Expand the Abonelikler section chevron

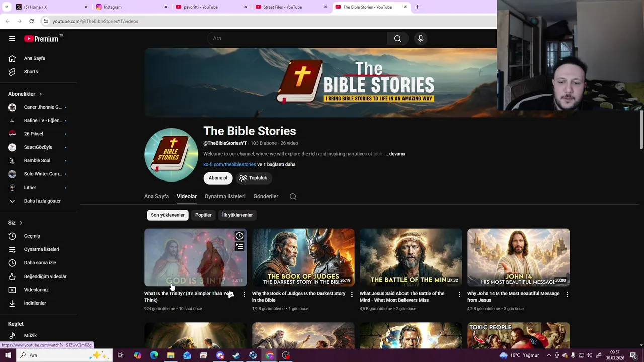[41, 94]
